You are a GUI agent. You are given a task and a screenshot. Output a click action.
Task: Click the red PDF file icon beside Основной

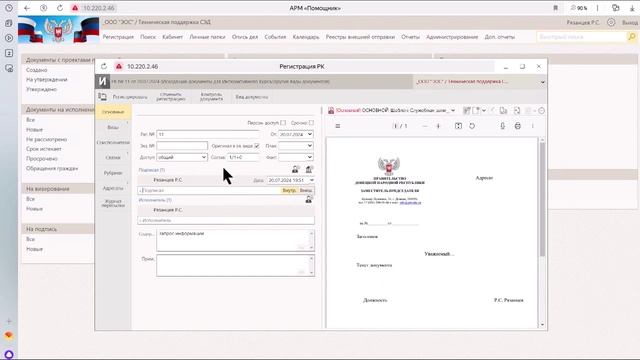[331, 111]
